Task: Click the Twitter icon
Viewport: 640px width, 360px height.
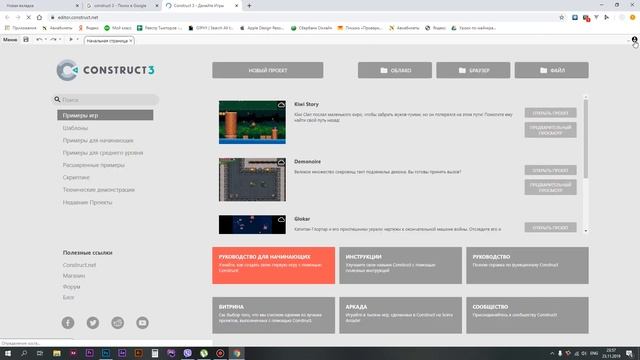Action: coord(93,323)
